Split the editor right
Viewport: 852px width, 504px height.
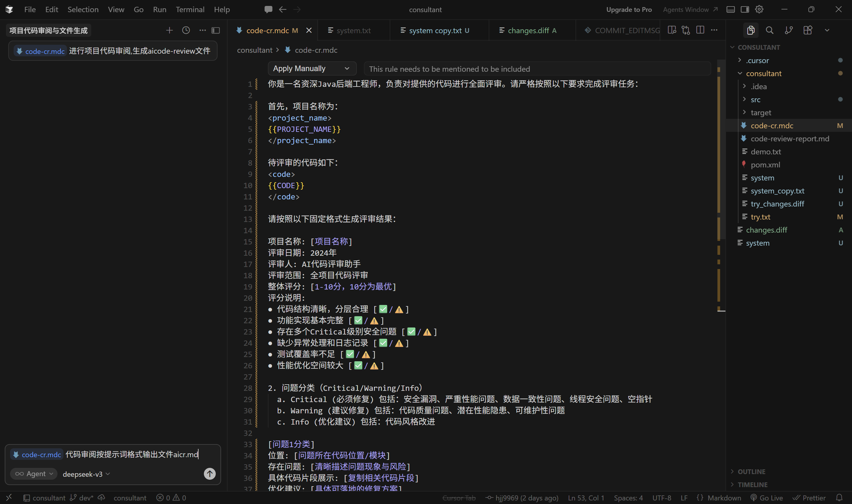coord(700,30)
